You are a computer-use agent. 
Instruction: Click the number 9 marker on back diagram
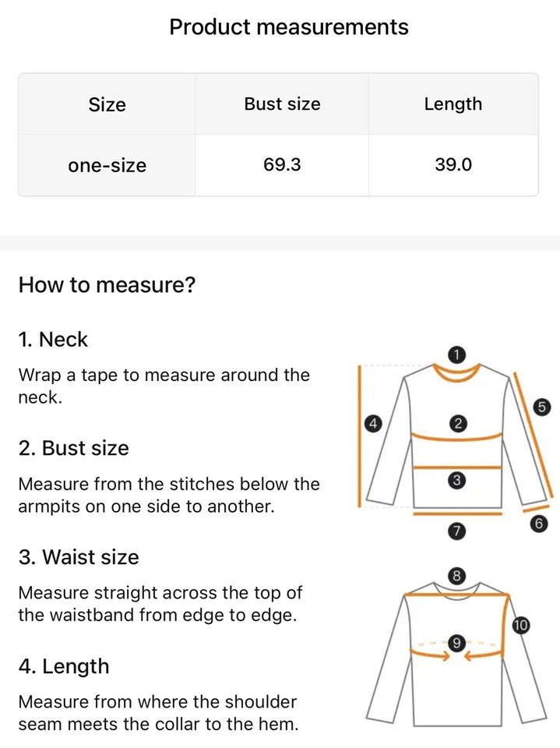(457, 643)
